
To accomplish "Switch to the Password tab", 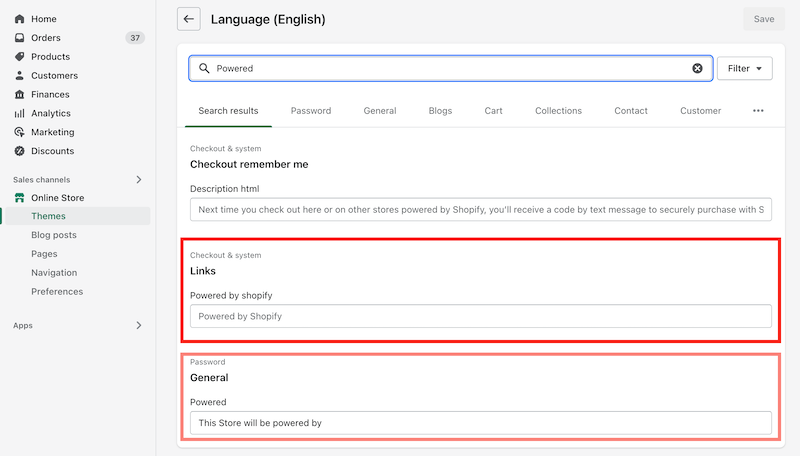I will [311, 111].
